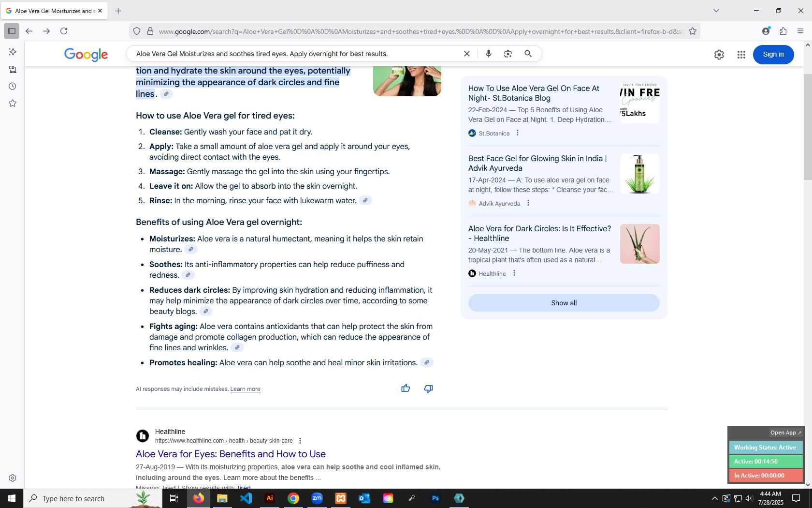This screenshot has width=812, height=508.
Task: Give thumbs down to AI response
Action: click(x=429, y=388)
